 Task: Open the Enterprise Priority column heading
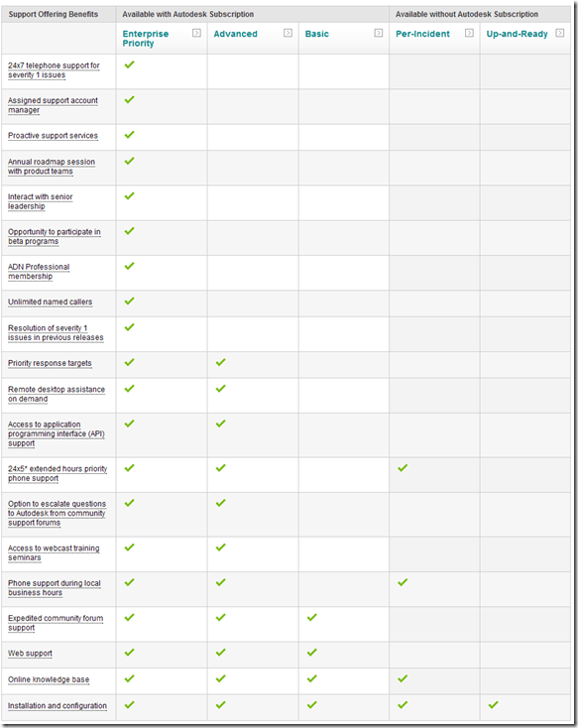click(x=146, y=38)
